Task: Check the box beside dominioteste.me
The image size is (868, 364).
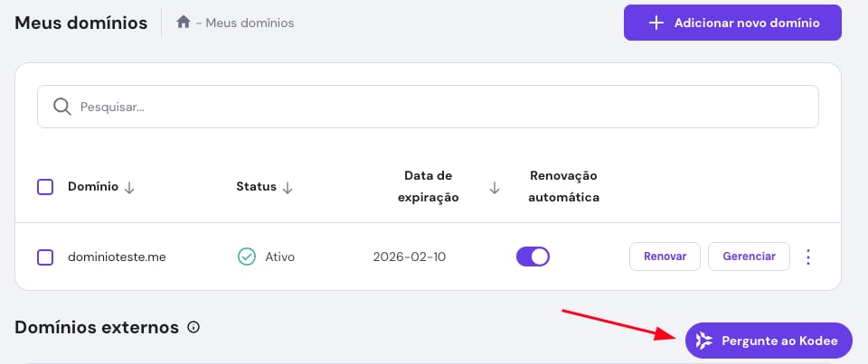Action: 45,257
